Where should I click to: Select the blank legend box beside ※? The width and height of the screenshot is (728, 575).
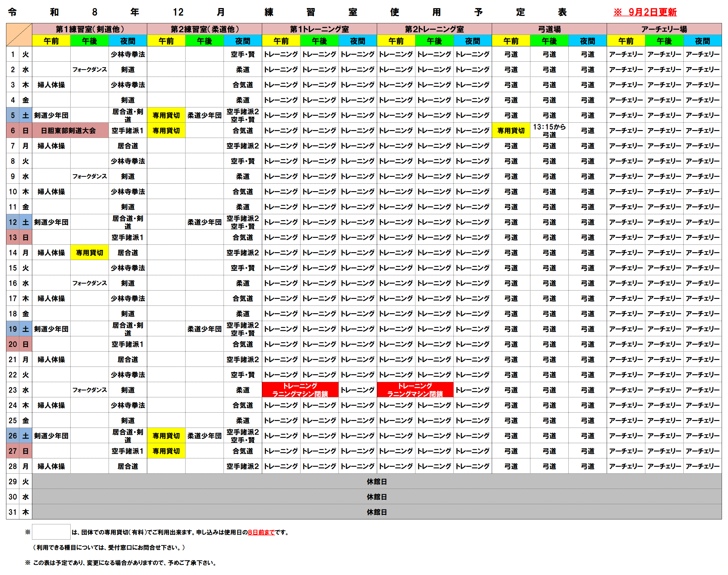(x=51, y=532)
